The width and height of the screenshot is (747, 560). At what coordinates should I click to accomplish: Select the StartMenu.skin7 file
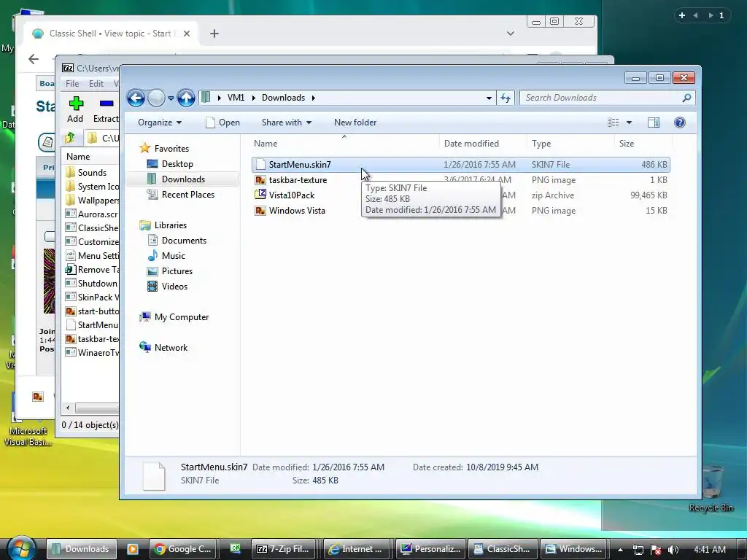pyautogui.click(x=461, y=165)
